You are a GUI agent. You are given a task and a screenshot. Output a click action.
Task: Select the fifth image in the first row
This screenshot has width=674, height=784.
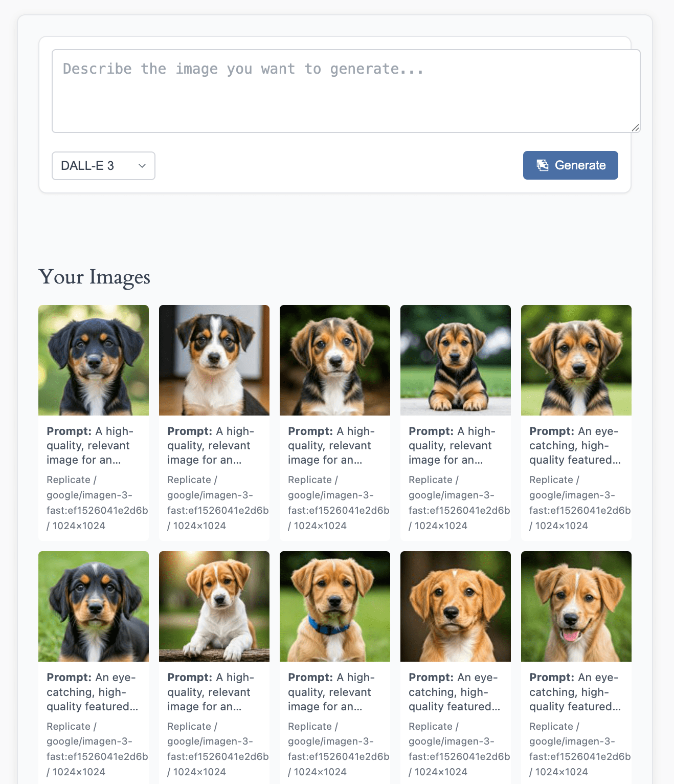[576, 360]
